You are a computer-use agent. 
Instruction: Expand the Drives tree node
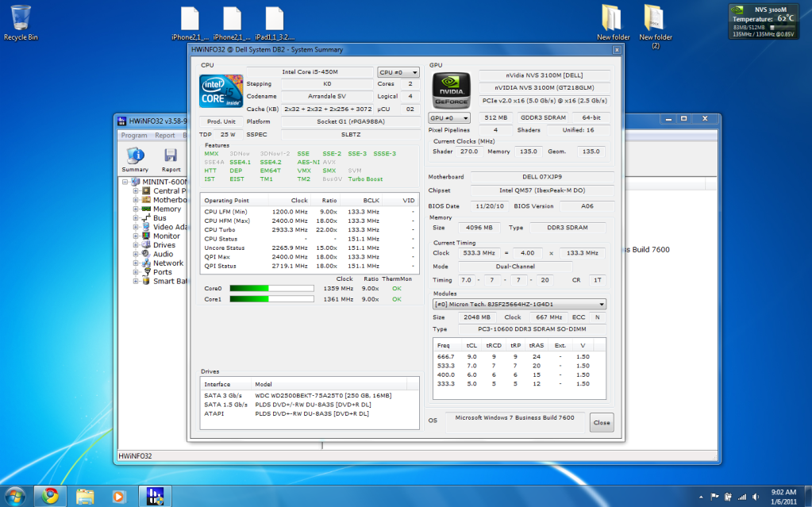click(x=136, y=245)
